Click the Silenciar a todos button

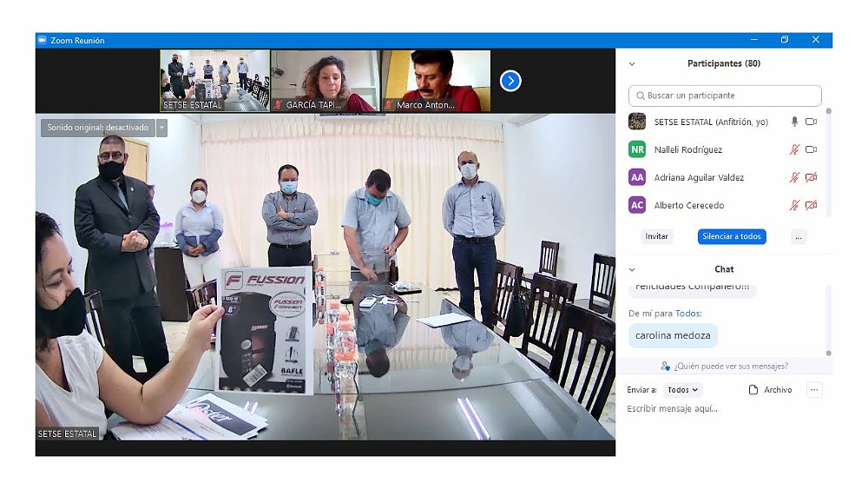pyautogui.click(x=731, y=236)
